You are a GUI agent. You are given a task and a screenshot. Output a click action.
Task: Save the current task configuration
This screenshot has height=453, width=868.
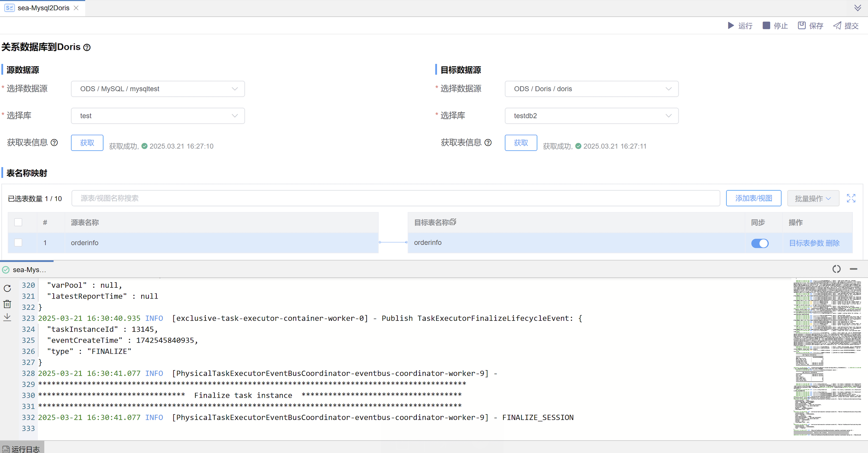tap(810, 26)
